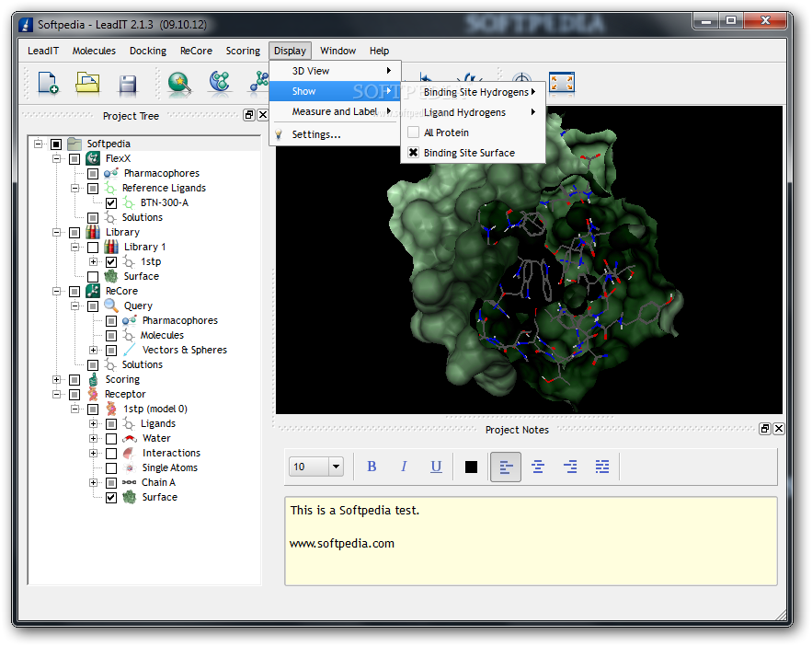Image resolution: width=812 pixels, height=646 pixels.
Task: Open the black text color swatch
Action: 471,467
